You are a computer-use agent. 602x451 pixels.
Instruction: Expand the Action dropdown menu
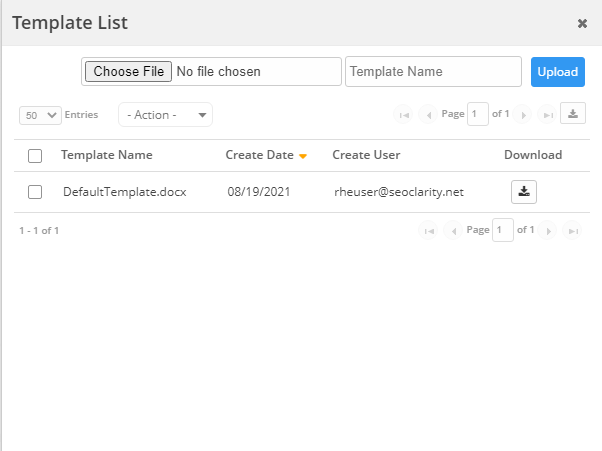click(x=165, y=115)
